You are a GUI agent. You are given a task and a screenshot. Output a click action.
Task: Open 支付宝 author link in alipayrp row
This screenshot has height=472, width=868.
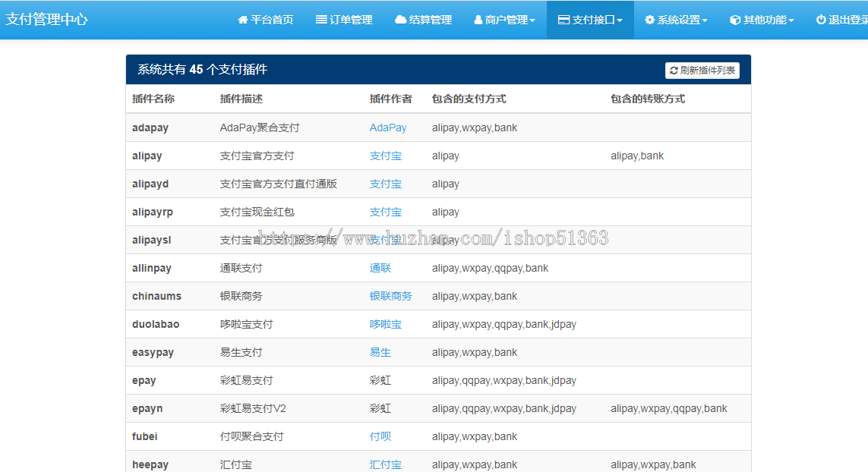(x=385, y=212)
